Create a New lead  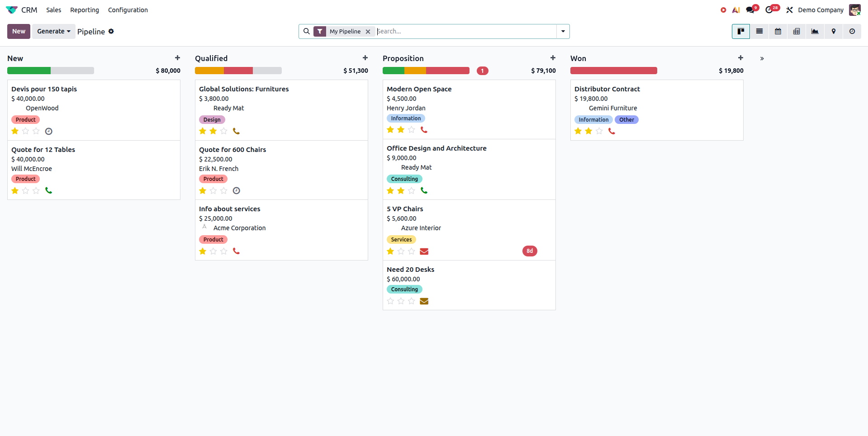(19, 31)
